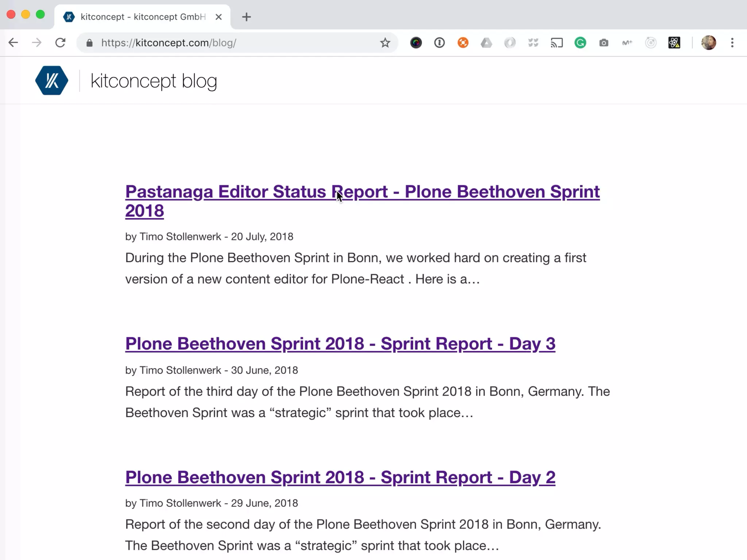Click the React Developer Tools icon
The height and width of the screenshot is (560, 747).
pyautogui.click(x=674, y=43)
